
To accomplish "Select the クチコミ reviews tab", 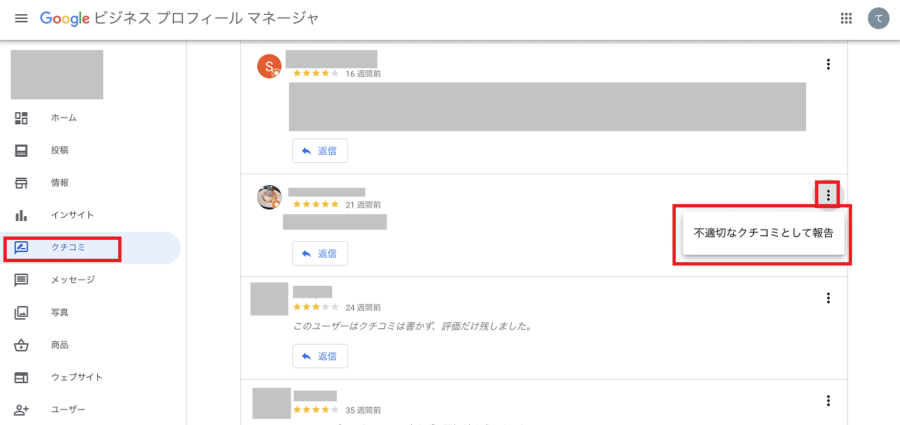I will 68,247.
